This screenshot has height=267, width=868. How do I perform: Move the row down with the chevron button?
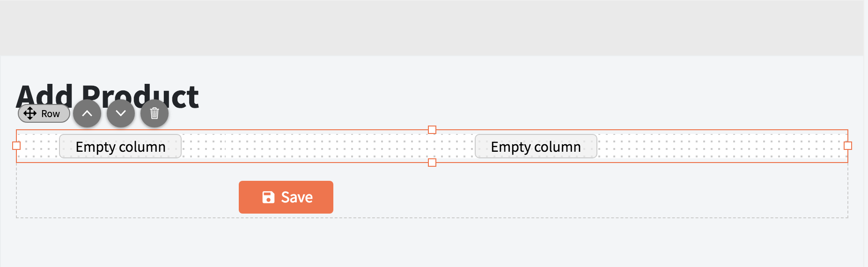tap(121, 113)
